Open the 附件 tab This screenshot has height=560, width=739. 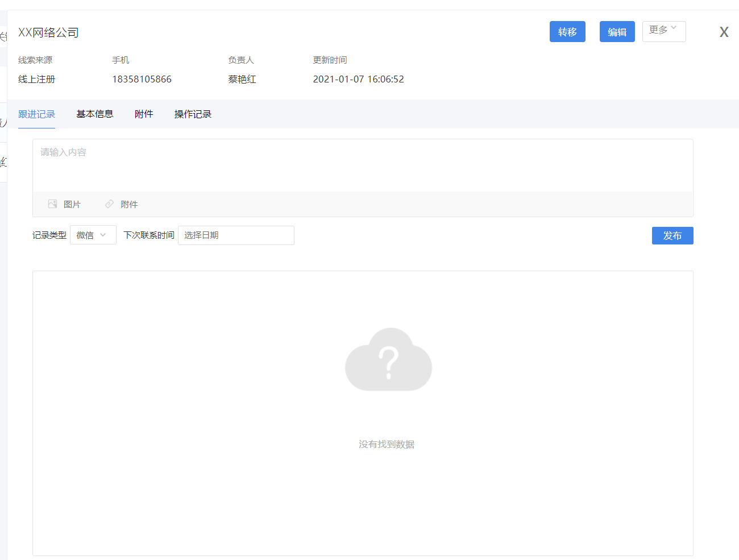144,114
